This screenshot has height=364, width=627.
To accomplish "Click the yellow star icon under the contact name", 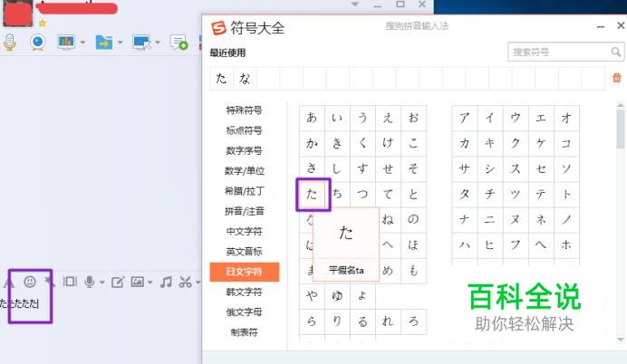I will [43, 24].
